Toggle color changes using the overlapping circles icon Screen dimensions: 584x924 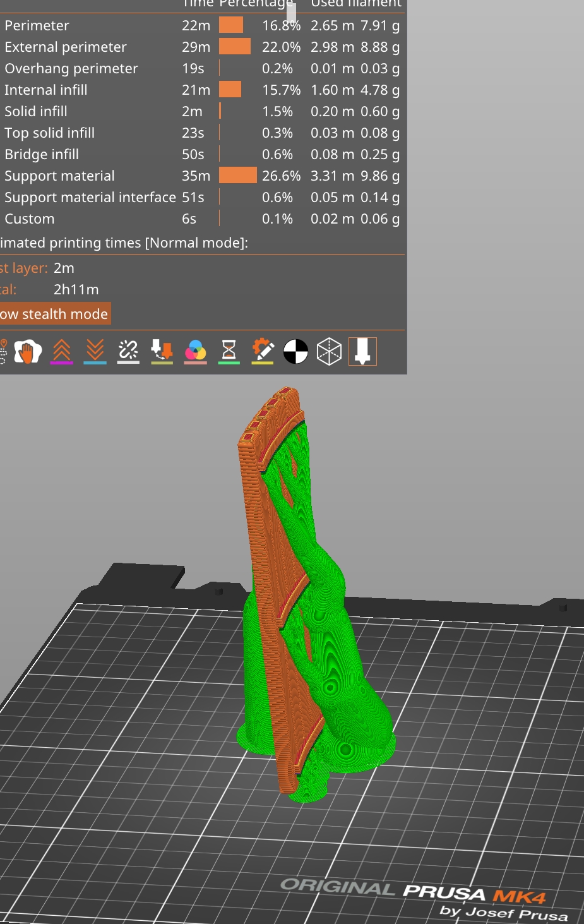tap(195, 351)
